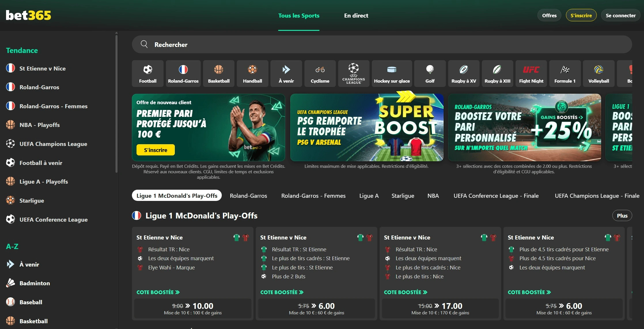This screenshot has width=644, height=329.
Task: Select the boosted odds 17.00 bet
Action: [x=440, y=309]
